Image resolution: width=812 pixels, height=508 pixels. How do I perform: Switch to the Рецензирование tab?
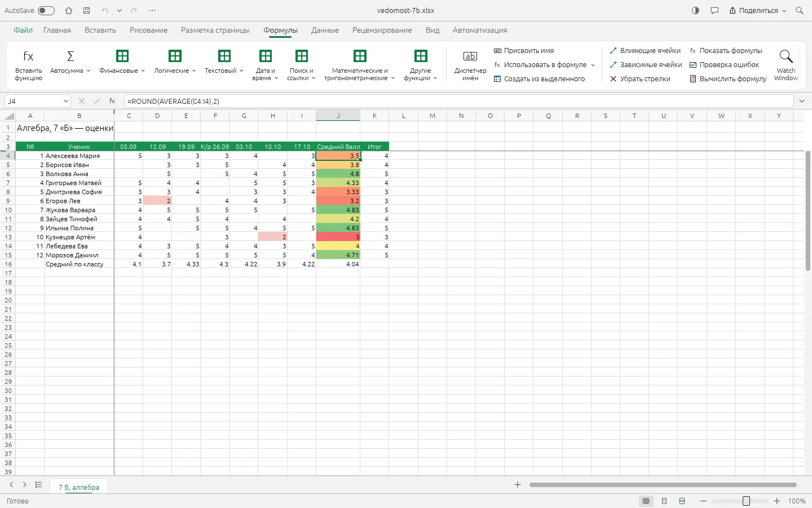382,30
